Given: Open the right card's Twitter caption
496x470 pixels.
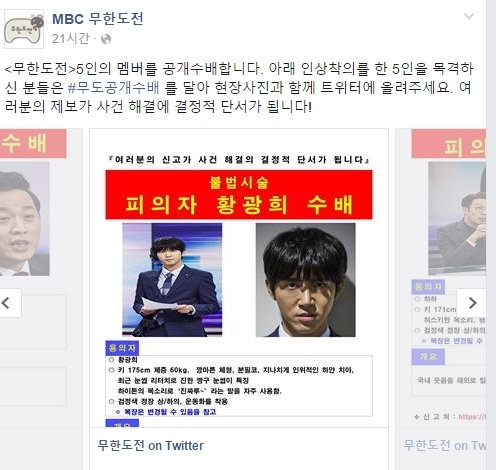Looking at the screenshot, I should pyautogui.click(x=444, y=446).
